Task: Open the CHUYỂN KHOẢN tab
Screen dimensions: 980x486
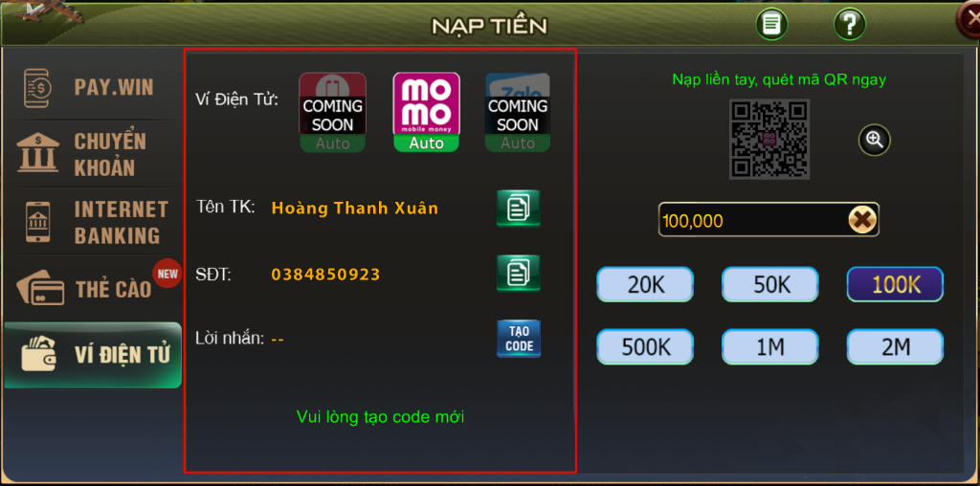Action: point(93,154)
